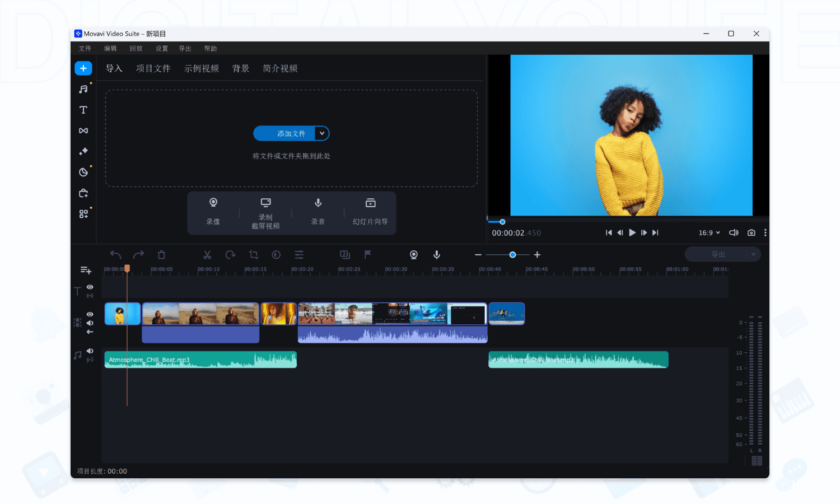The image size is (840, 504).
Task: Add a marker using the flag icon
Action: coord(367,255)
